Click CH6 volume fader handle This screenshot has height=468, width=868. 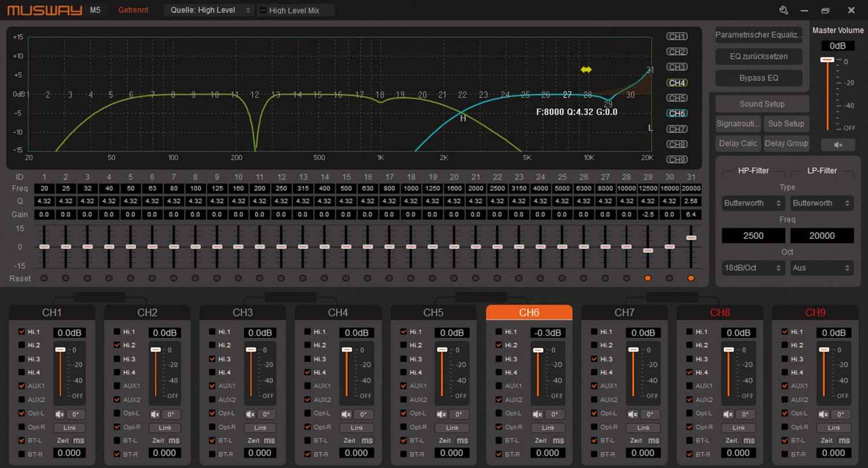click(x=538, y=351)
